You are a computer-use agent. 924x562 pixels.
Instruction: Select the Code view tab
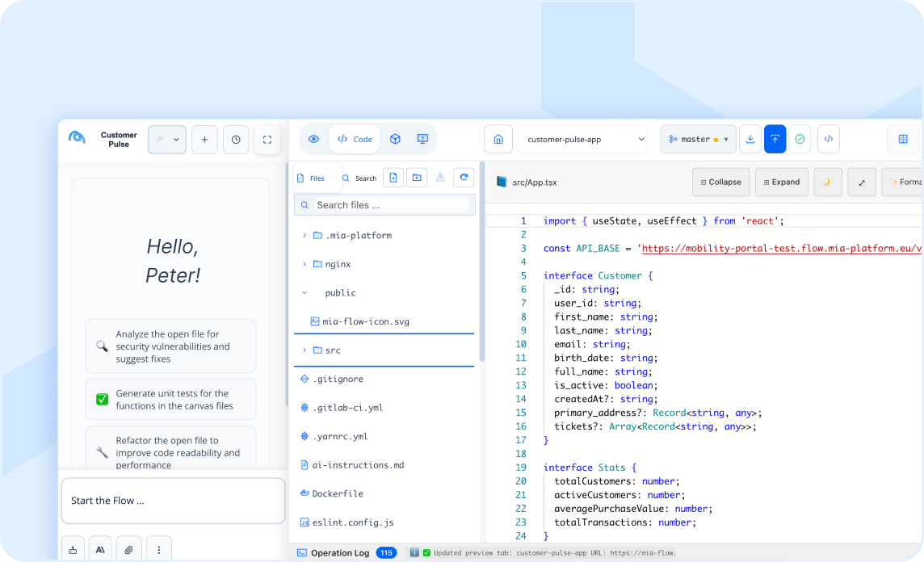click(354, 139)
